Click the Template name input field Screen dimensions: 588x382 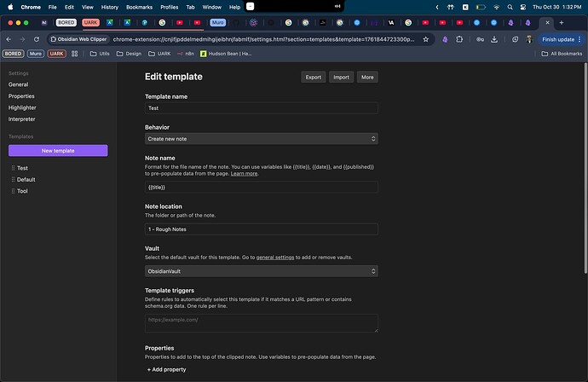262,108
